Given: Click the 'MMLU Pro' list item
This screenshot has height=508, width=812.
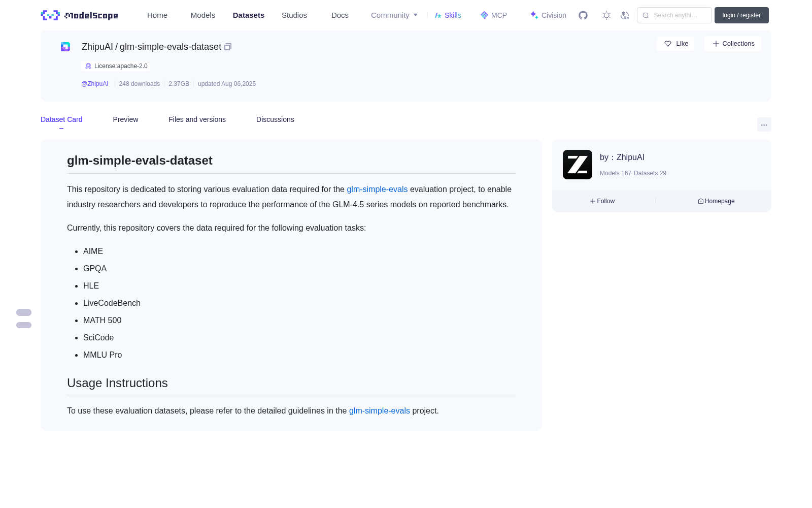Looking at the screenshot, I should tap(103, 355).
